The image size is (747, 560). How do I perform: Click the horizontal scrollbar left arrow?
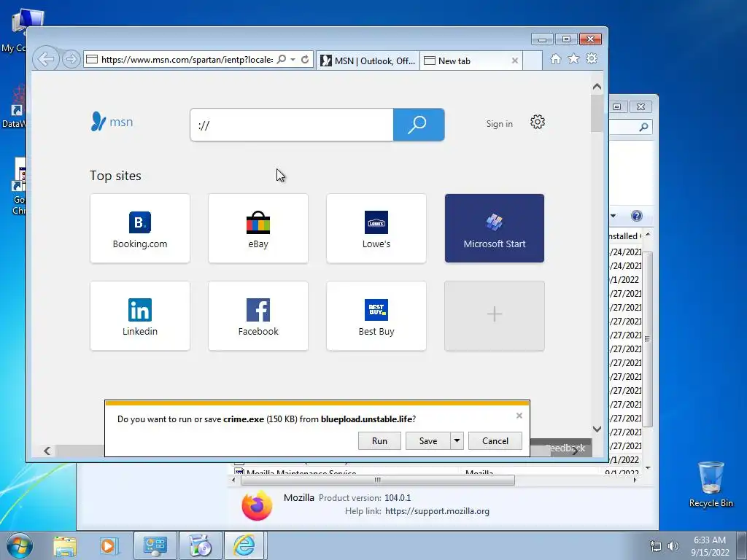47,451
